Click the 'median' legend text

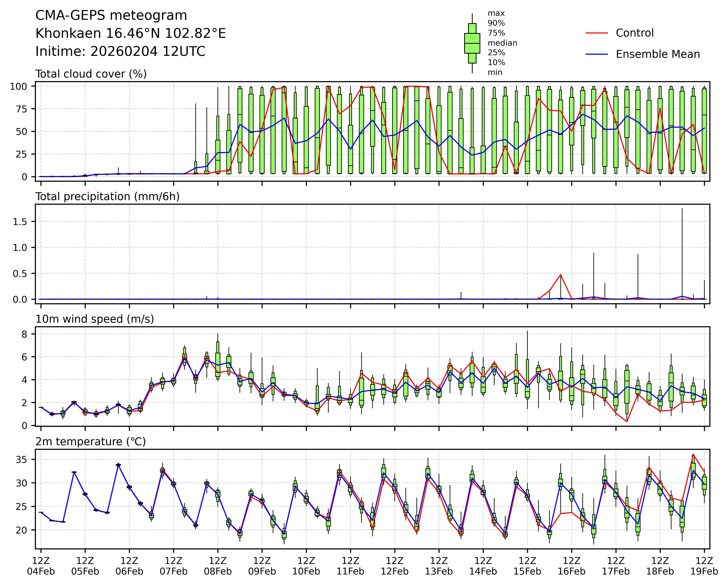tap(502, 43)
